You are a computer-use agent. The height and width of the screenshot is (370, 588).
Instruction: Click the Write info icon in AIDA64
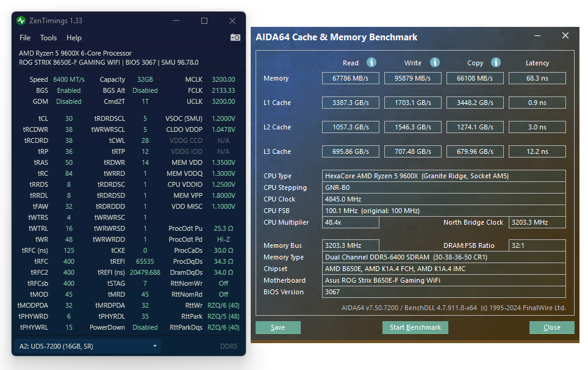coord(435,62)
